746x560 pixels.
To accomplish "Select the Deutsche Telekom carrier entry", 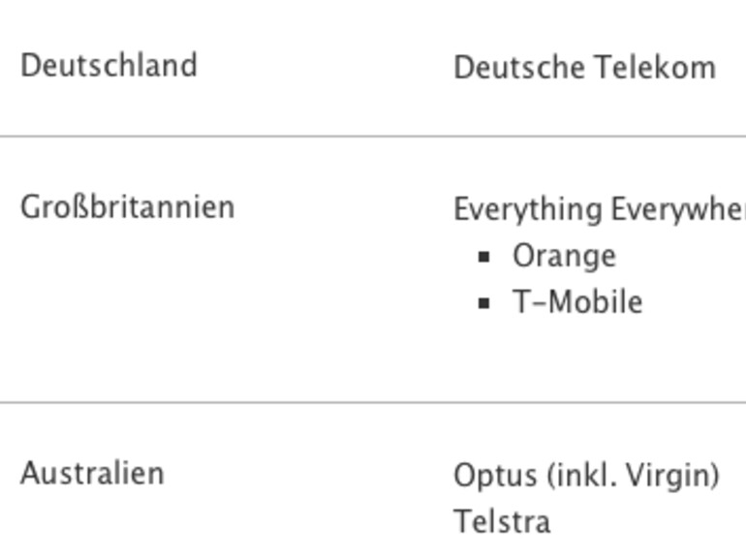I will (x=584, y=68).
